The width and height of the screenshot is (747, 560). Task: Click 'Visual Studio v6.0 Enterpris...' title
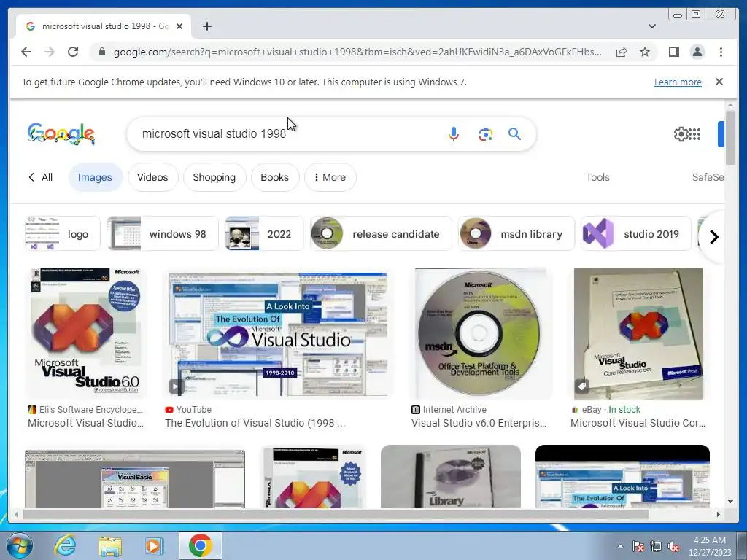tap(479, 423)
